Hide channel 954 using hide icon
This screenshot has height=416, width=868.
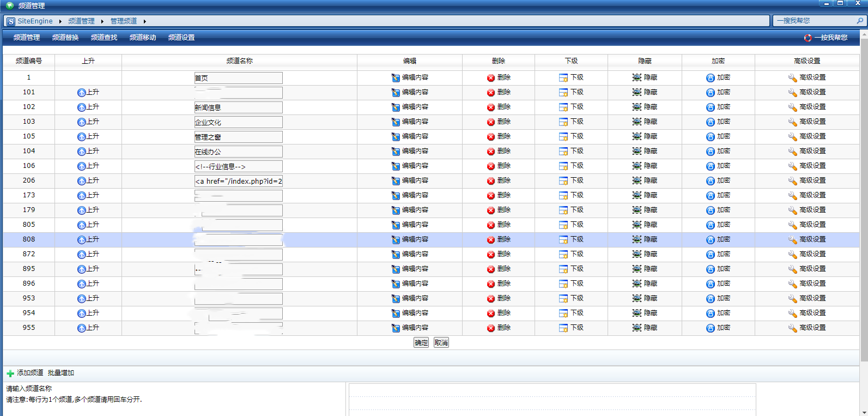point(637,313)
